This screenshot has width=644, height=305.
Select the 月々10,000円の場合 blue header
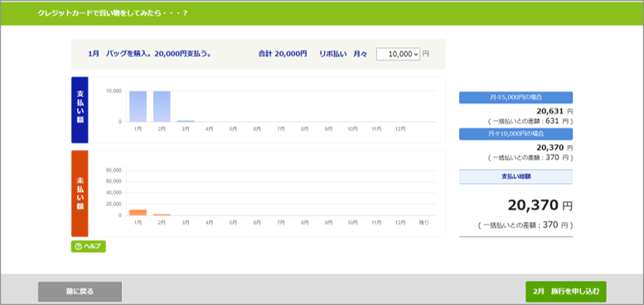point(516,133)
